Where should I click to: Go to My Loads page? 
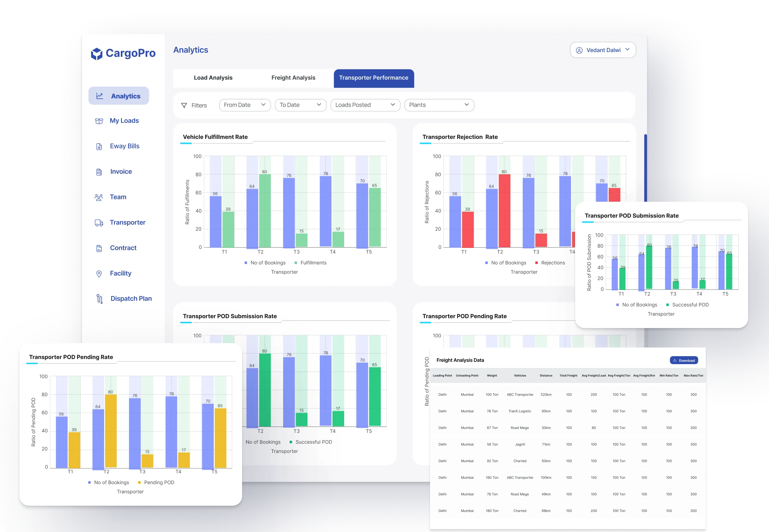pyautogui.click(x=124, y=121)
